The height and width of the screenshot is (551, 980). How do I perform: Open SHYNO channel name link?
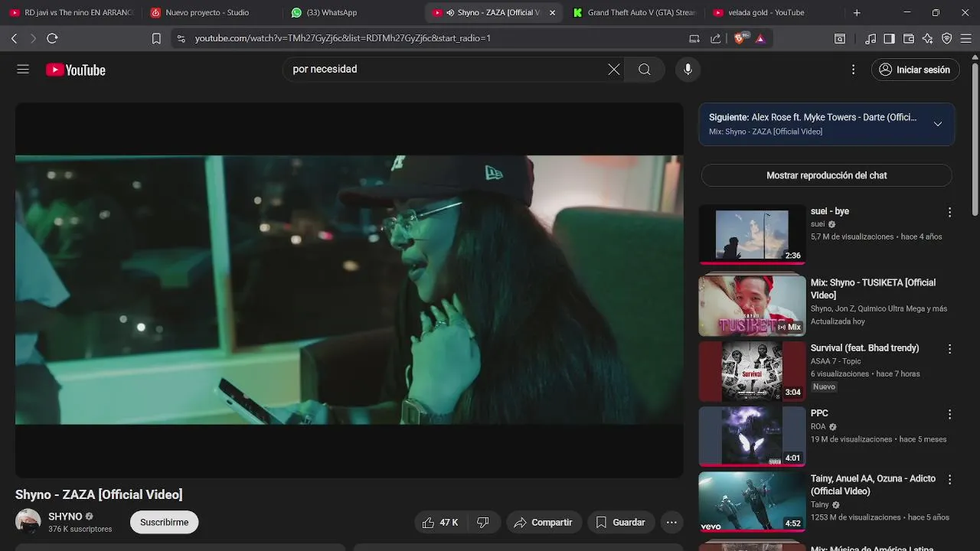(65, 517)
